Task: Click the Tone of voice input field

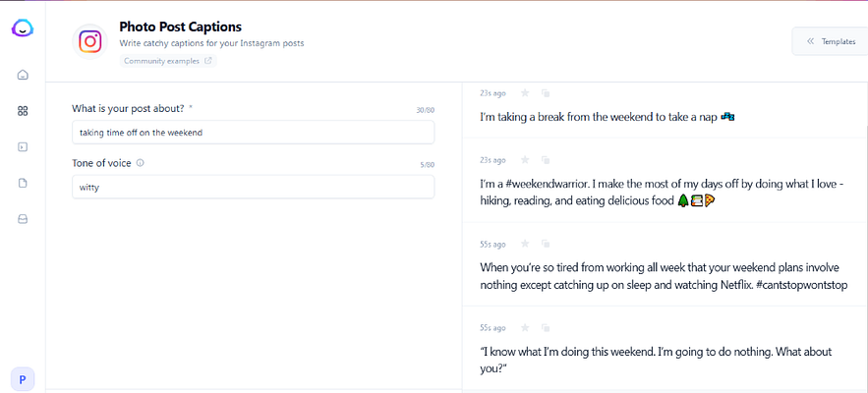Action: pyautogui.click(x=253, y=187)
